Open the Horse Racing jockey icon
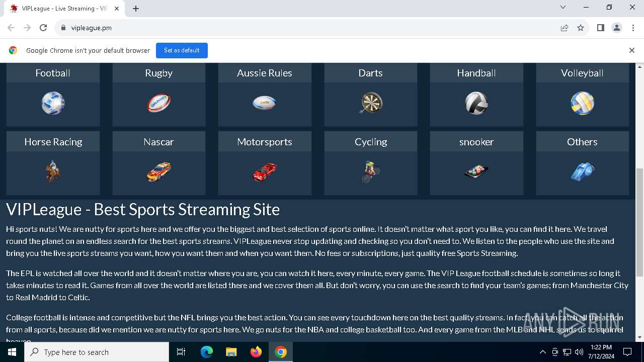The height and width of the screenshot is (362, 644). coord(53,172)
